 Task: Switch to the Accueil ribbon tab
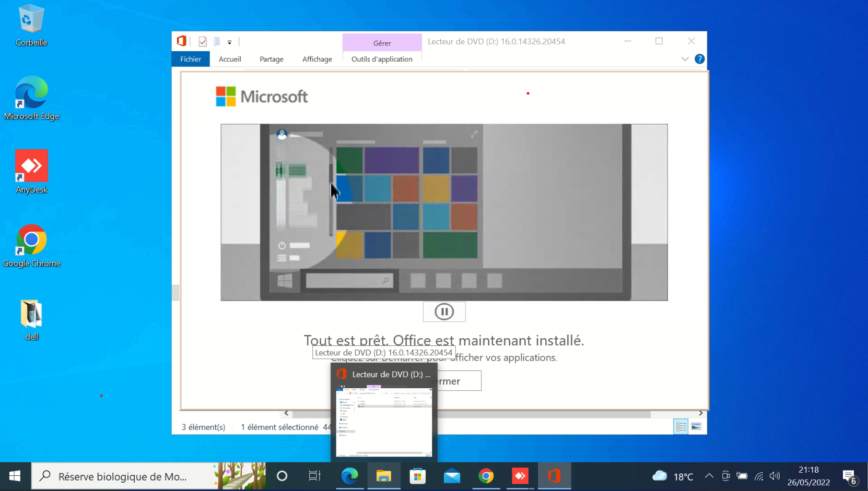[230, 59]
